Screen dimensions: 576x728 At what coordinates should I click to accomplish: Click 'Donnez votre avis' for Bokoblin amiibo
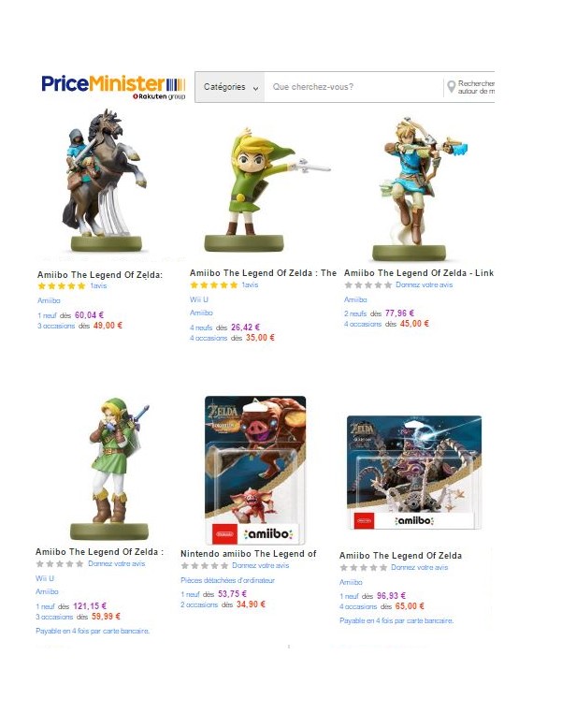260,565
